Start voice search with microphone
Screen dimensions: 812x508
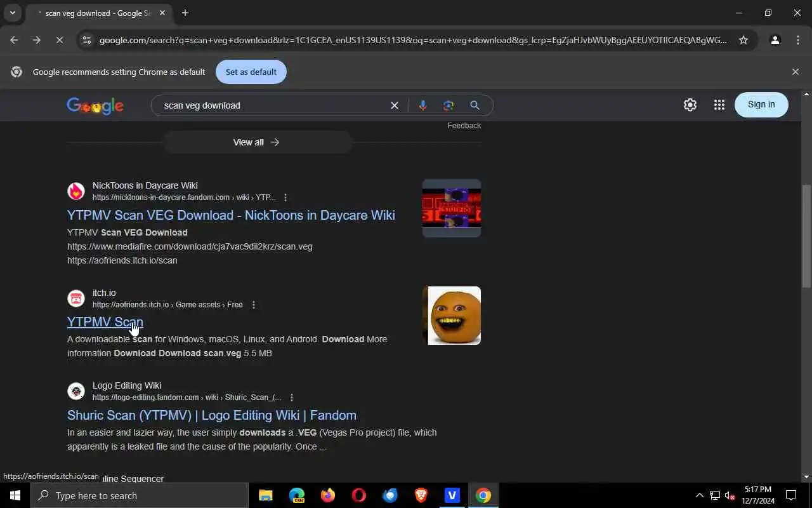point(422,105)
